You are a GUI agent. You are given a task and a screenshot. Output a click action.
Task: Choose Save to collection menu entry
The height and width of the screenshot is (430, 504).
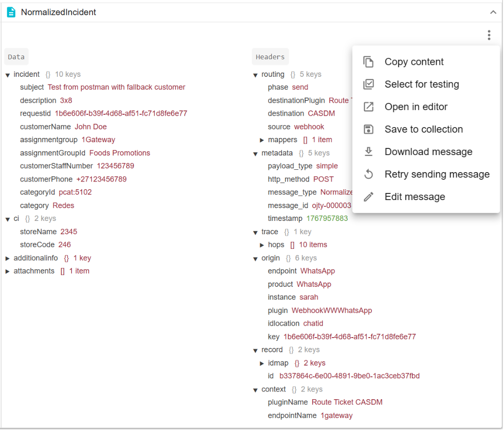[x=423, y=129]
